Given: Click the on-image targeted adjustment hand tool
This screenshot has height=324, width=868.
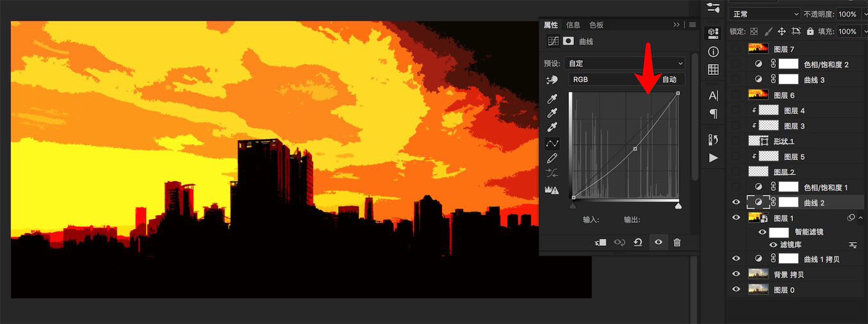Looking at the screenshot, I should coord(552,80).
